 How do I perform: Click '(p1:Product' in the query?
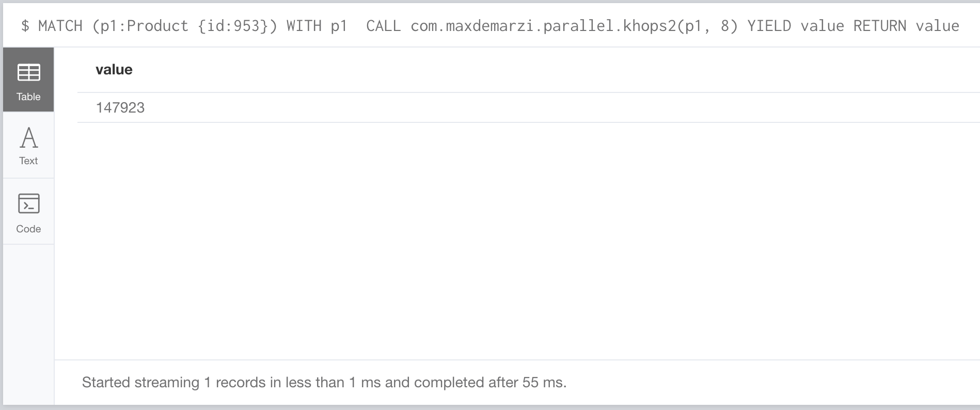tap(140, 26)
